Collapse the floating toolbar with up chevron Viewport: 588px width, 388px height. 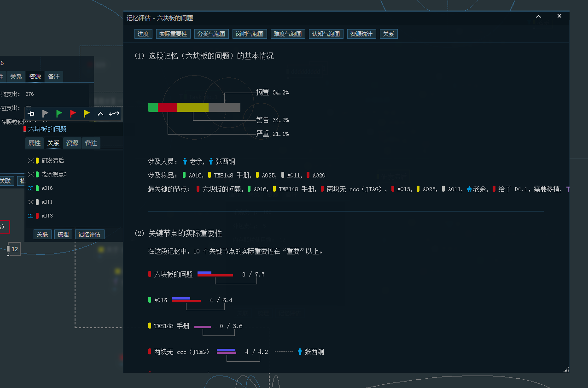(x=100, y=114)
